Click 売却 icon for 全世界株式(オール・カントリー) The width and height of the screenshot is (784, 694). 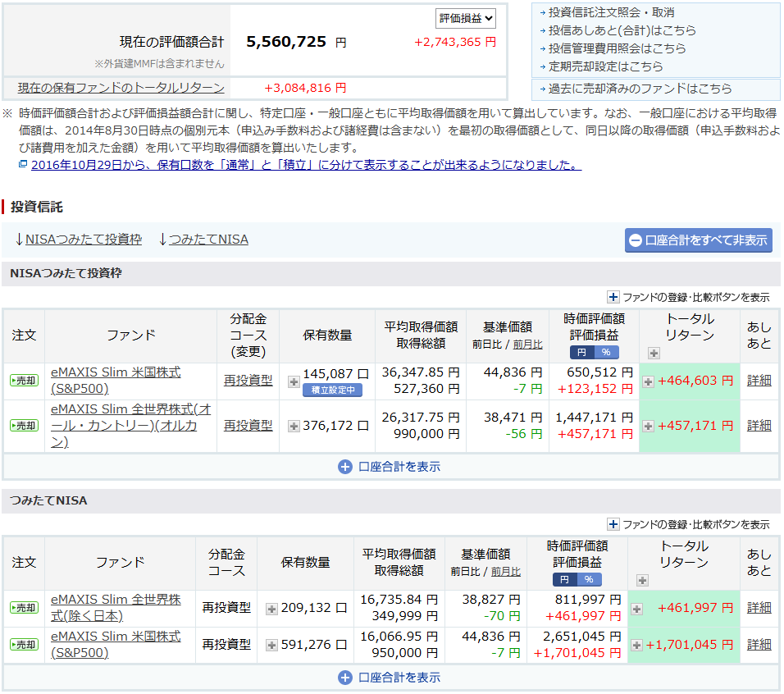click(24, 426)
